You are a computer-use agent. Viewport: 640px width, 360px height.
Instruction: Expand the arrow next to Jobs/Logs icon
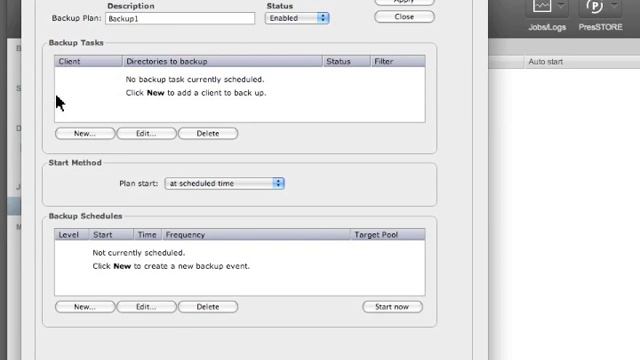click(x=562, y=5)
